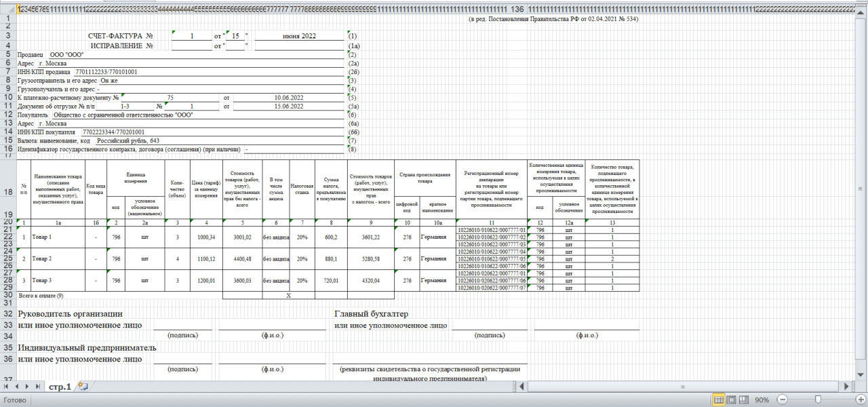This screenshot has height=407, width=868.
Task: Click the zoom in plus button
Action: tap(861, 400)
